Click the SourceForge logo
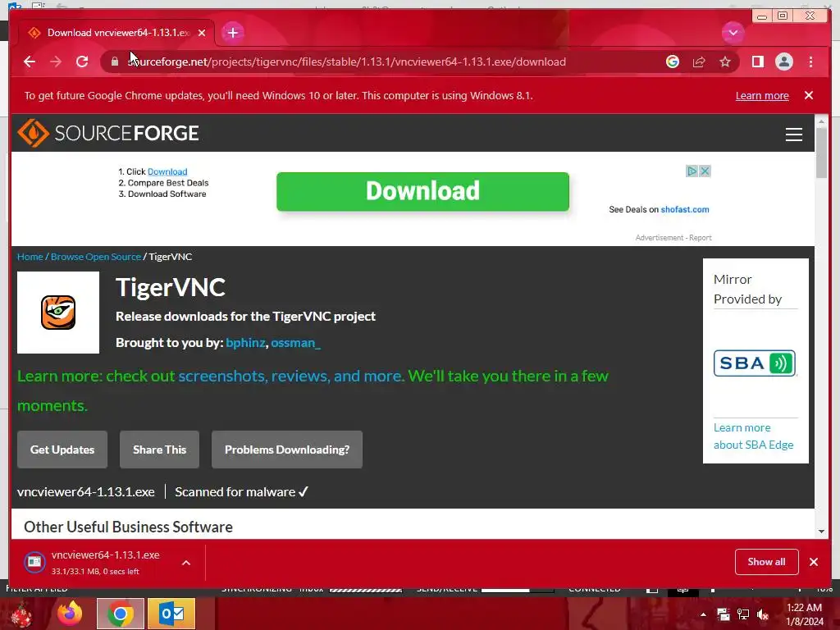840x630 pixels. (x=108, y=133)
